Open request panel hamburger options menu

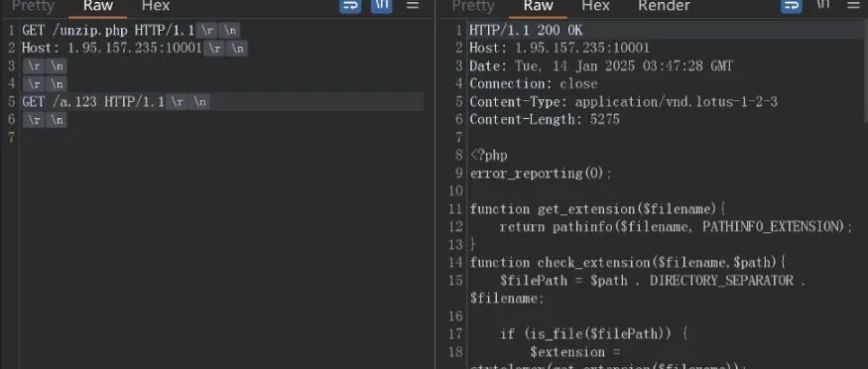point(413,6)
